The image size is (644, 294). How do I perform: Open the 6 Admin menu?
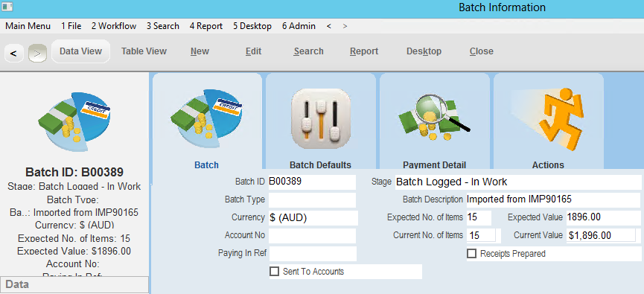pos(299,26)
